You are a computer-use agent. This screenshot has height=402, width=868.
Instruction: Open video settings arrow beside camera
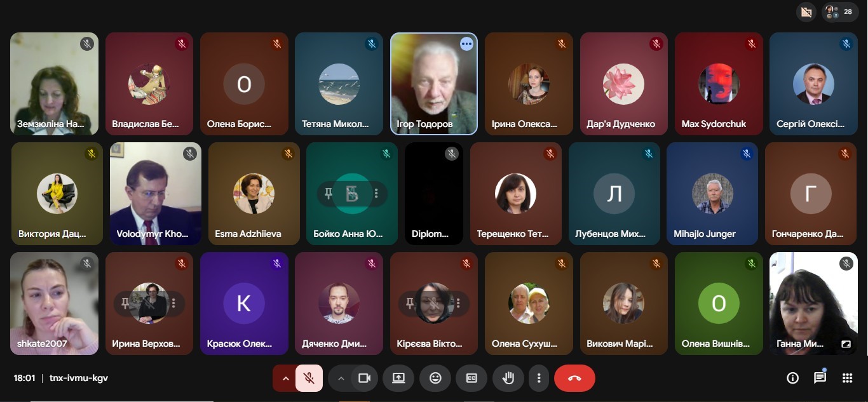coord(341,379)
